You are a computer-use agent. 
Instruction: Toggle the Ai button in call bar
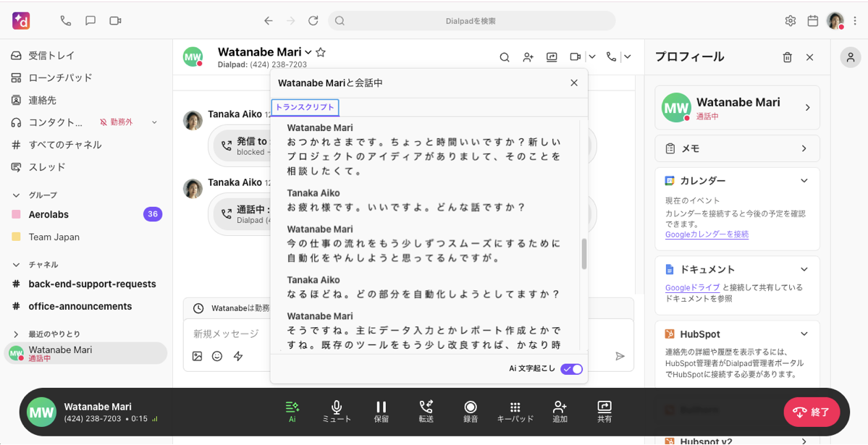click(292, 412)
